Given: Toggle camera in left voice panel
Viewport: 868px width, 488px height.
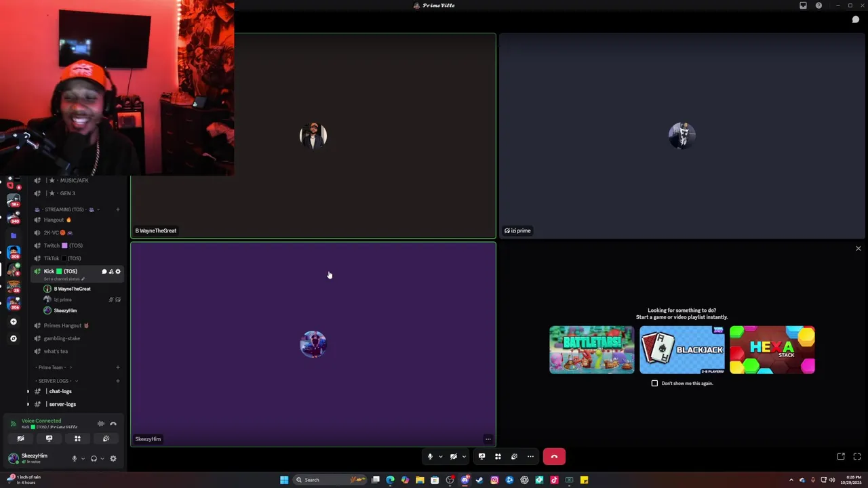Looking at the screenshot, I should coord(20,439).
